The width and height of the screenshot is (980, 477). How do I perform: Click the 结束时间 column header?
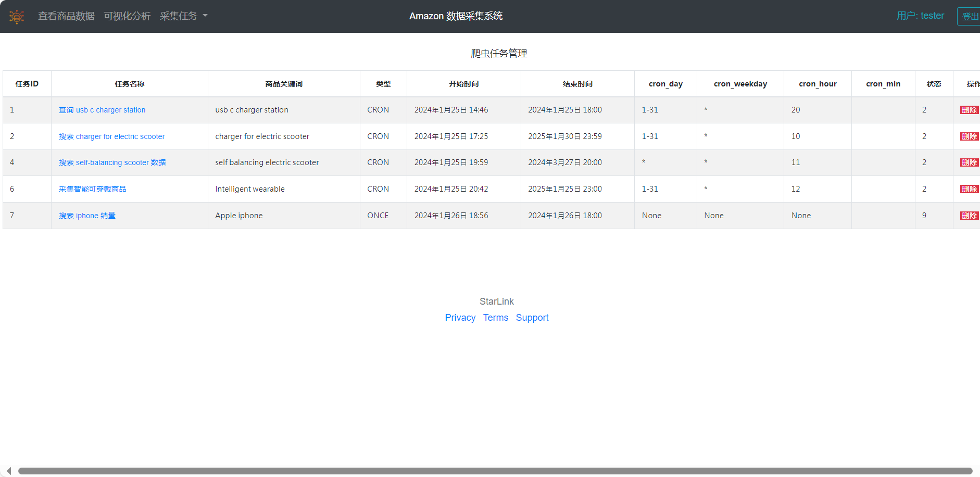577,84
